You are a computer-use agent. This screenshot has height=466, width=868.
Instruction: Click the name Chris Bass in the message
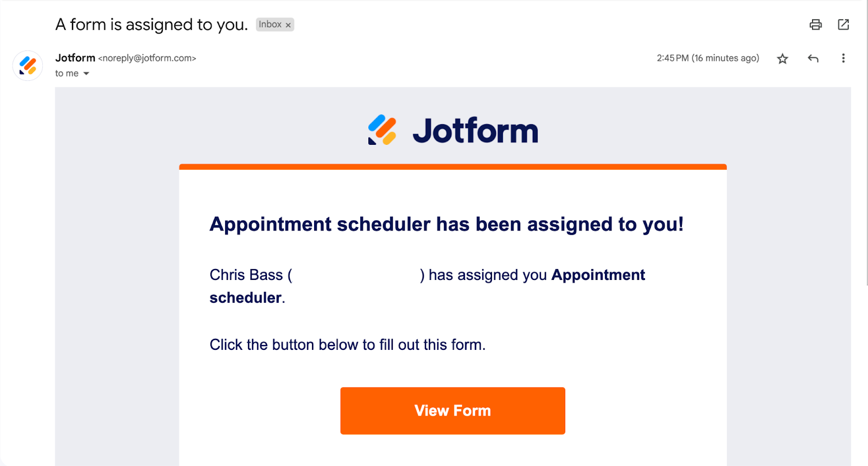click(x=246, y=275)
